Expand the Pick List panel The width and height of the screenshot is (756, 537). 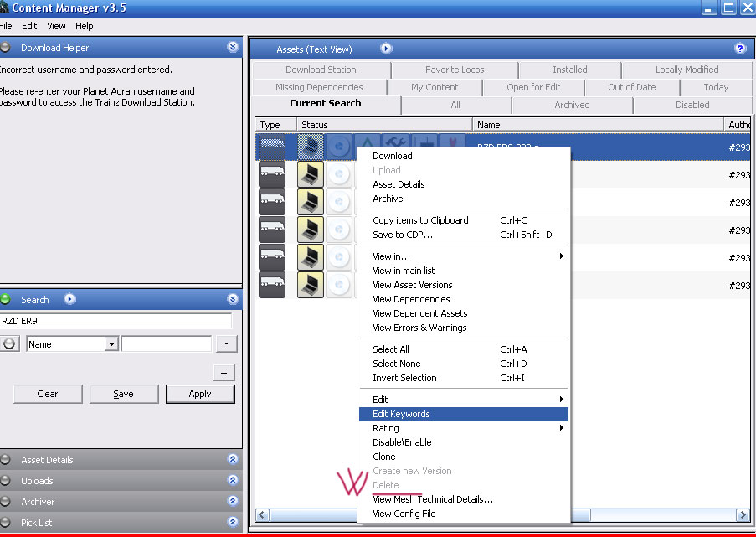coord(233,522)
